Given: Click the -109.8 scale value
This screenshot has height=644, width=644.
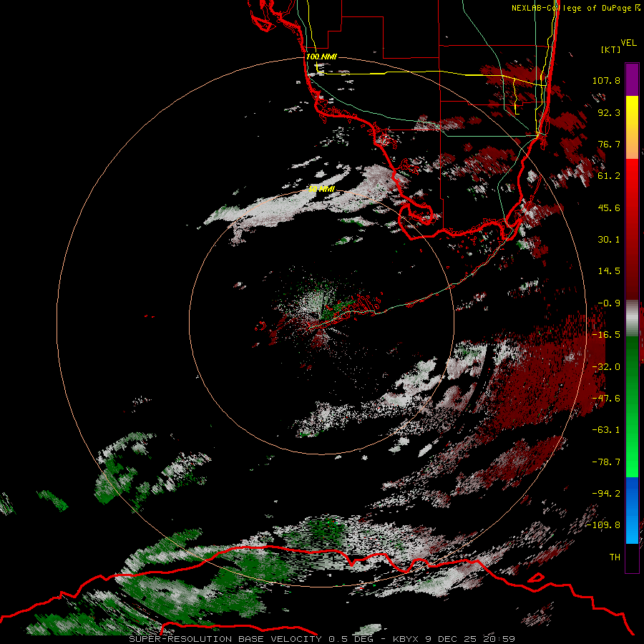Looking at the screenshot, I should click(603, 525).
